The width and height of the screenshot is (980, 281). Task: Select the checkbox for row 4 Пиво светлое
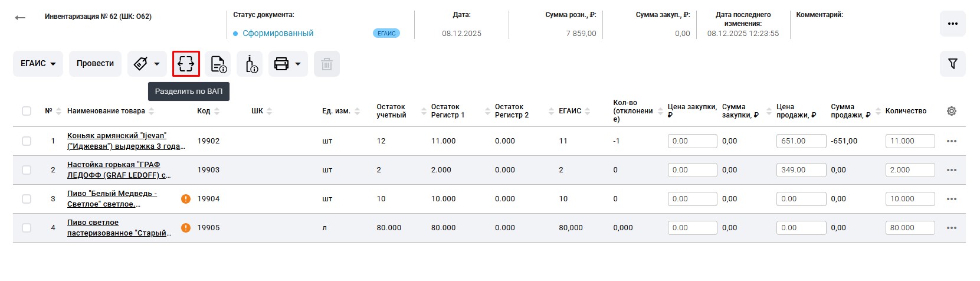(x=27, y=228)
